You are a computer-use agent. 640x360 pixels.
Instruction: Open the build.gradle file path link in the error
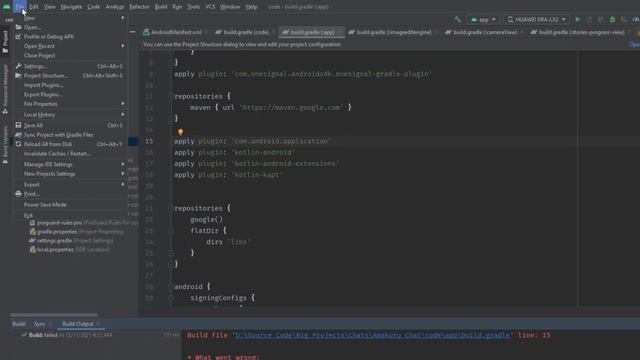pos(372,335)
